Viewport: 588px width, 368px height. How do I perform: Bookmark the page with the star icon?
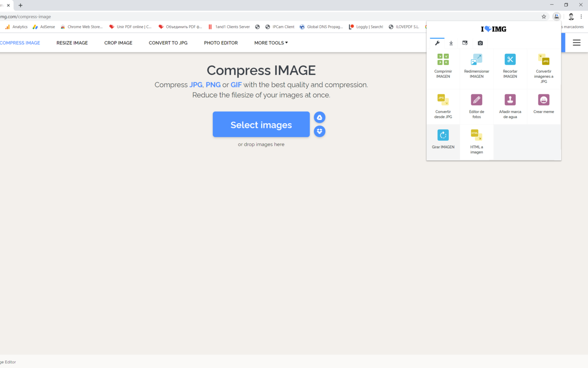point(544,17)
